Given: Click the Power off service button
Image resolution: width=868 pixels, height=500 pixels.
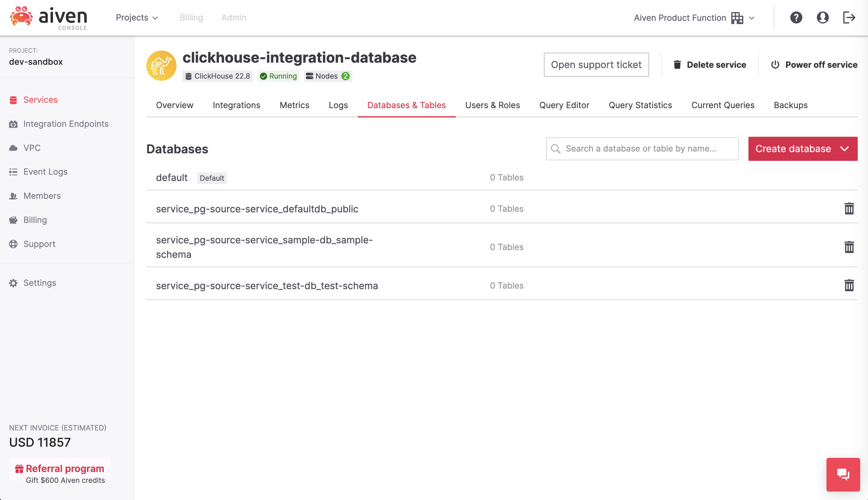Looking at the screenshot, I should [814, 64].
